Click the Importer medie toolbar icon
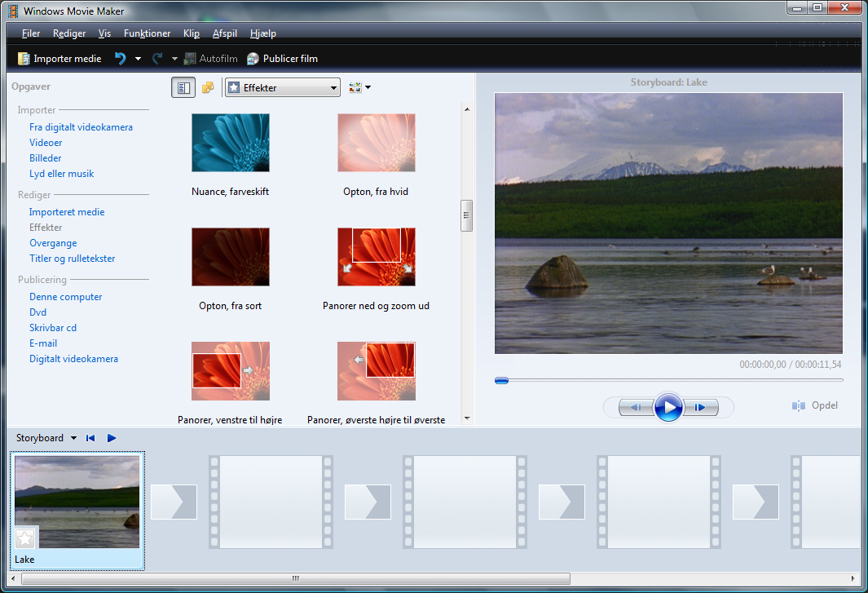The height and width of the screenshot is (593, 868). pyautogui.click(x=24, y=59)
